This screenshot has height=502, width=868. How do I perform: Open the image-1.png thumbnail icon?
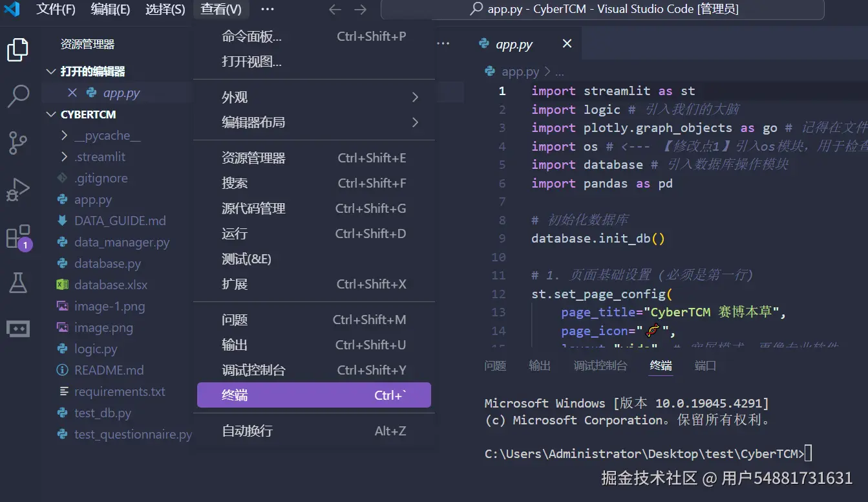tap(62, 306)
